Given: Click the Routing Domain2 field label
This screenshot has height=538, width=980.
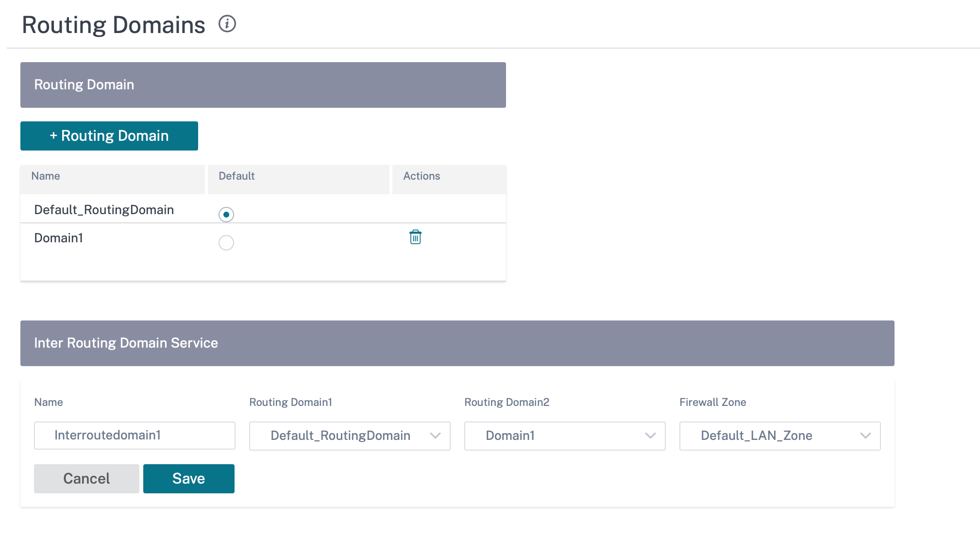Looking at the screenshot, I should pyautogui.click(x=507, y=402).
